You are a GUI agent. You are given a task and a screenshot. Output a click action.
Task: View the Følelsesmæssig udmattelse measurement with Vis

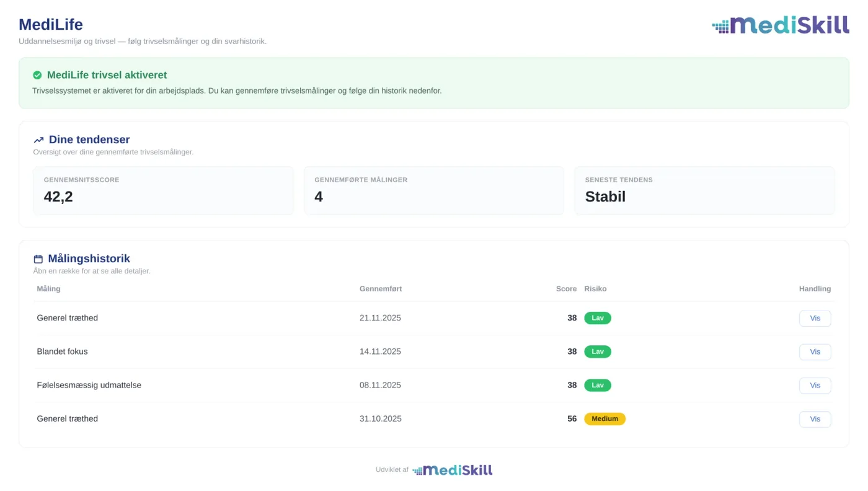pyautogui.click(x=815, y=385)
